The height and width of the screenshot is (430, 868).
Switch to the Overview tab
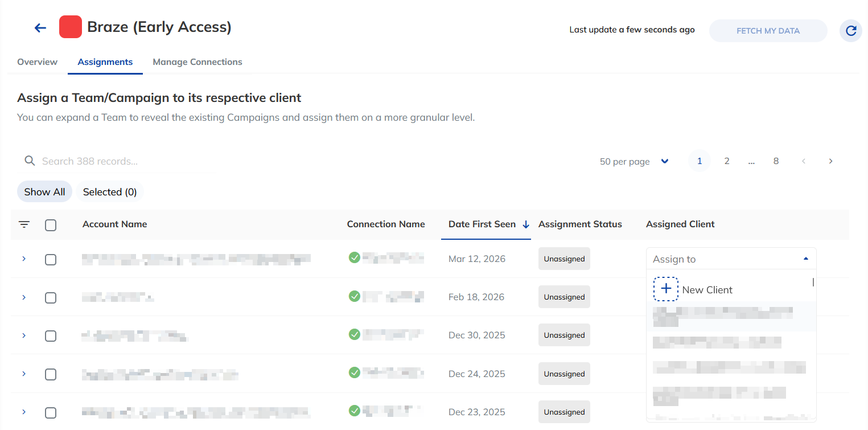pyautogui.click(x=37, y=62)
